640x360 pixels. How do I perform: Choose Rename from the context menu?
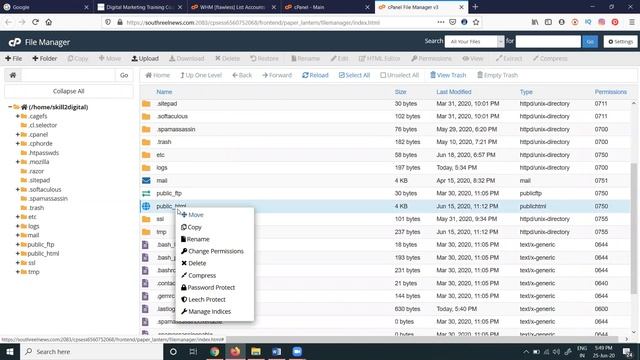pyautogui.click(x=195, y=239)
